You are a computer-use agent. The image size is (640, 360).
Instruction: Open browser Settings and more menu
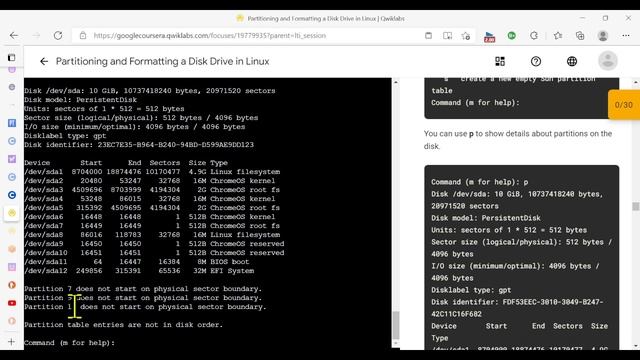tap(626, 36)
